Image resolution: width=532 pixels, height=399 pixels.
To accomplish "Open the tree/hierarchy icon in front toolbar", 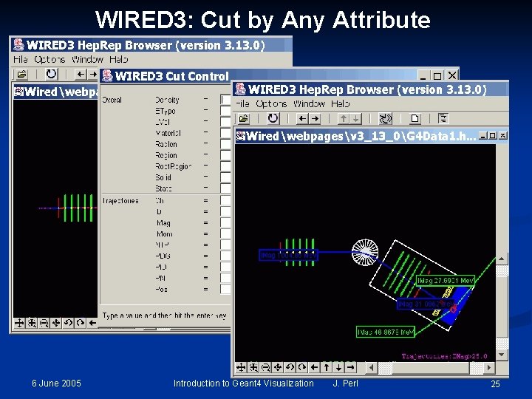I will point(443,118).
